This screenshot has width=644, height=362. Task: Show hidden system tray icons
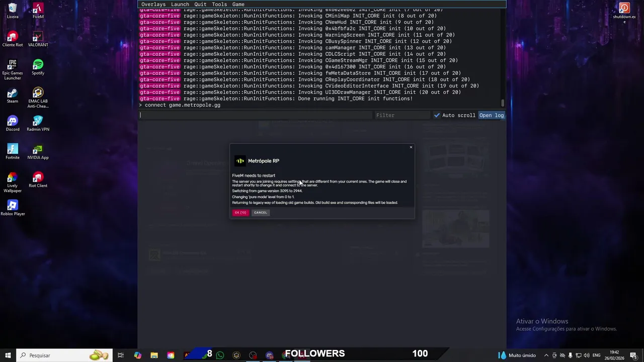click(546, 355)
